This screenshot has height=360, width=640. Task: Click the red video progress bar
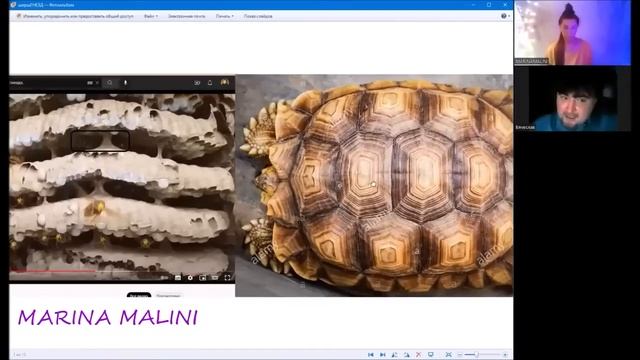(x=53, y=270)
